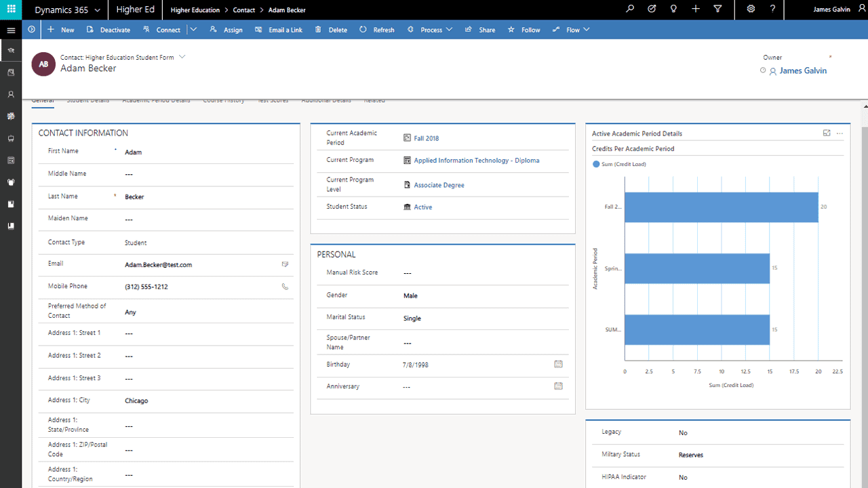The height and width of the screenshot is (488, 868).
Task: Open the advanced find filter icon
Action: 717,9
